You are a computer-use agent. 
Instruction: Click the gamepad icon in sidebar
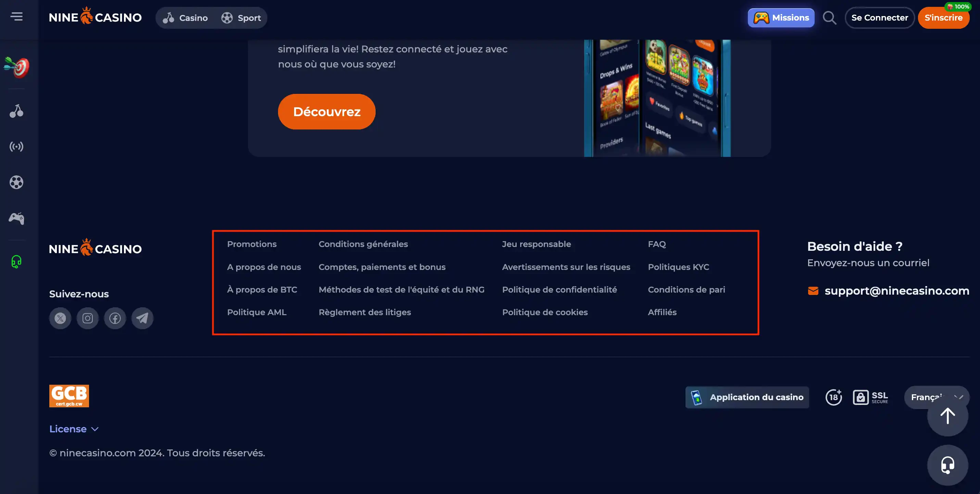click(x=16, y=219)
